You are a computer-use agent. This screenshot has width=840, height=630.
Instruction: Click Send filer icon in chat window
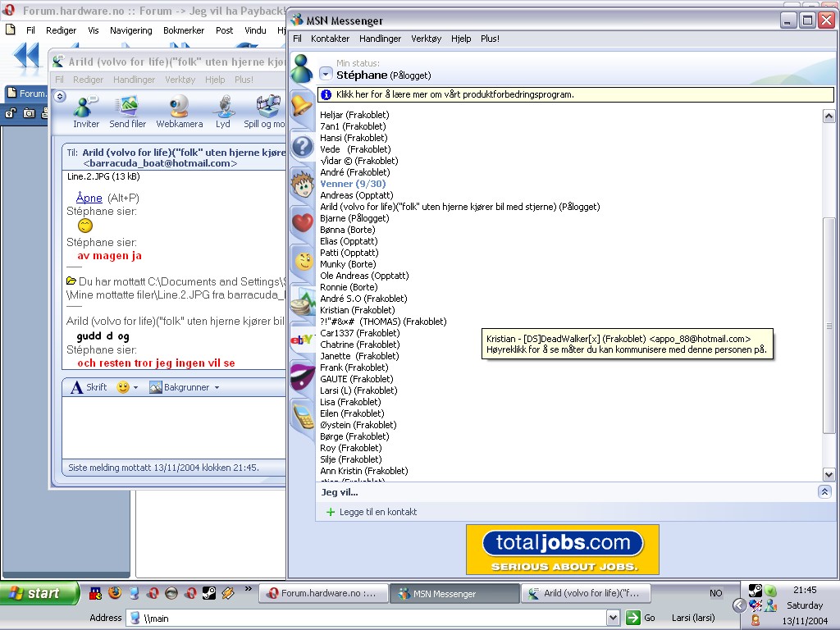pos(128,110)
